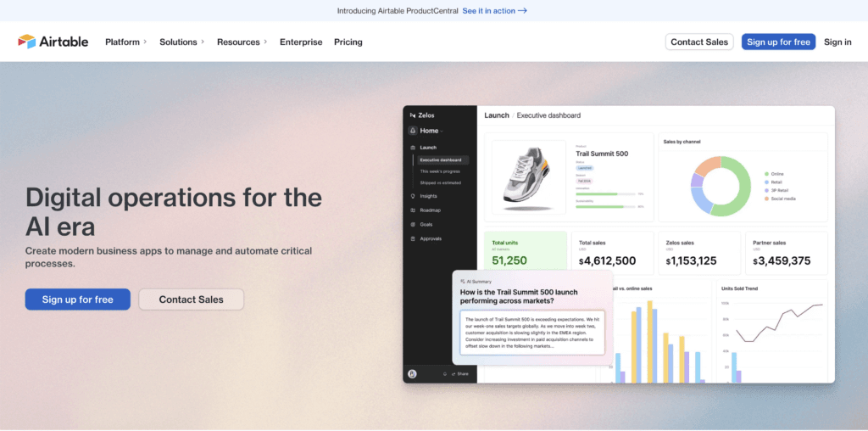Viewport: 868px width, 431px height.
Task: Click the blue Sign up for free header button
Action: pos(778,42)
